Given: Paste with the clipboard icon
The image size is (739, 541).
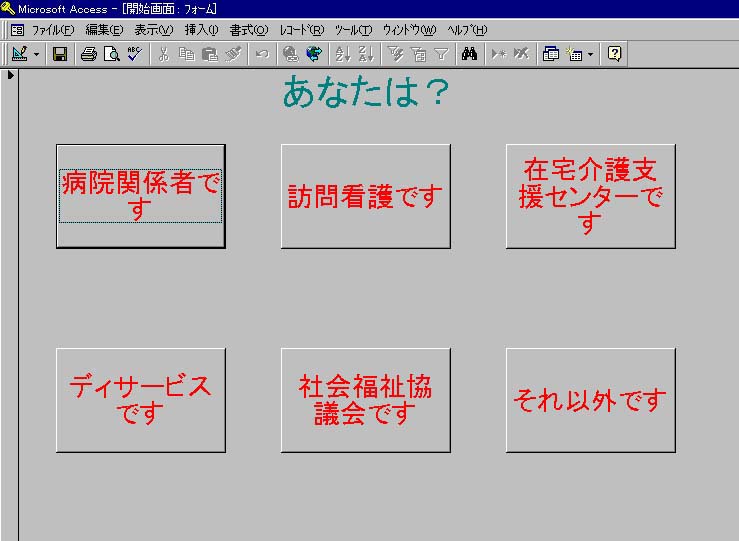Looking at the screenshot, I should coord(210,54).
